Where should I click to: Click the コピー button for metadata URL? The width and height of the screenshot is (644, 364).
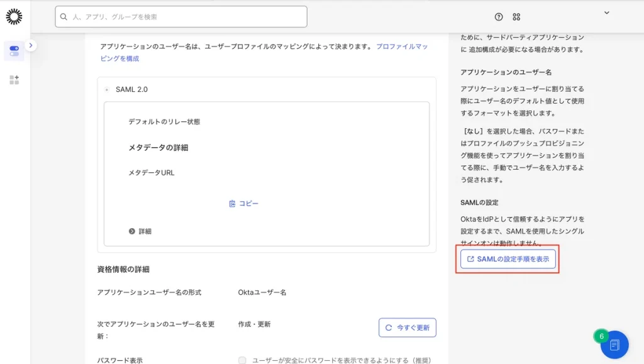[243, 204]
